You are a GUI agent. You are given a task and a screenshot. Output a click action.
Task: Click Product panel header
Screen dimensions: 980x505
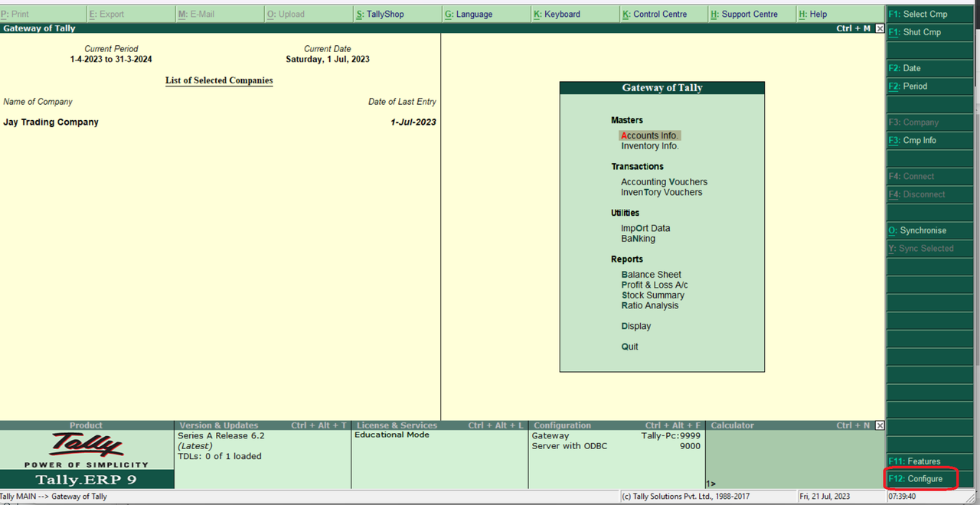[x=87, y=425]
